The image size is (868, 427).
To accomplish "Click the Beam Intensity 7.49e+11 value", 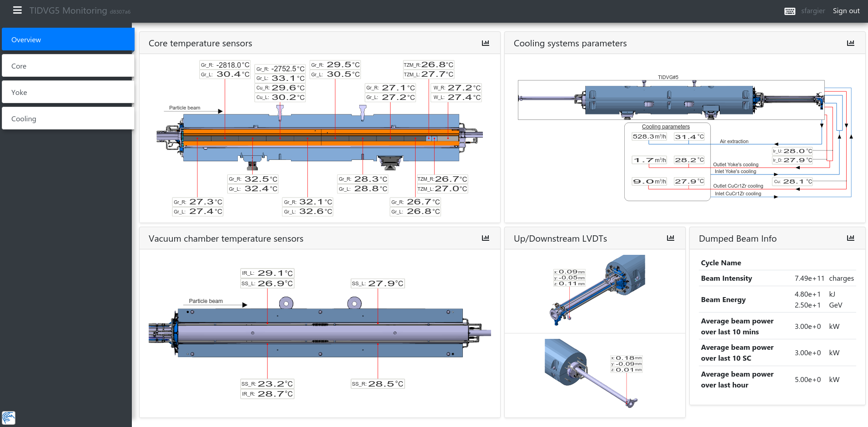I will click(x=809, y=278).
